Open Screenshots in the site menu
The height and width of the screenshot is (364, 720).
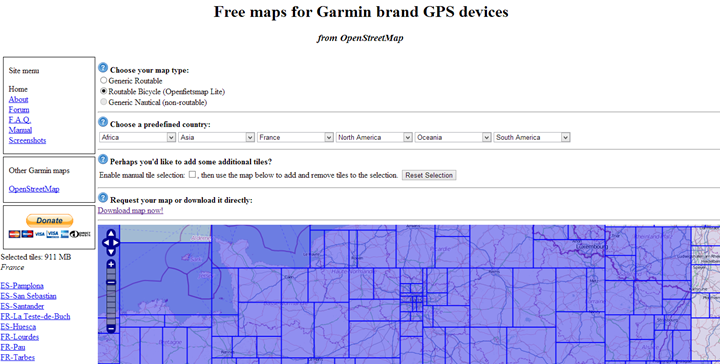click(x=27, y=140)
